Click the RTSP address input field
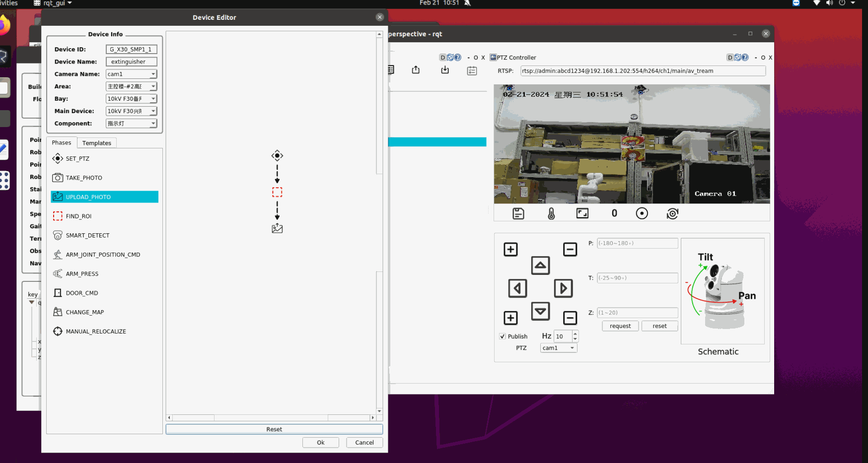Screen dimensions: 868x463 point(643,71)
